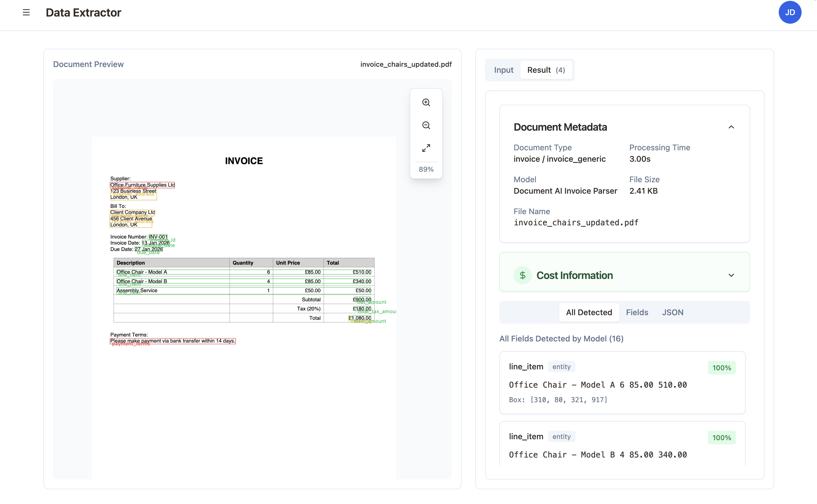Collapse the Document Metadata section

pos(731,127)
